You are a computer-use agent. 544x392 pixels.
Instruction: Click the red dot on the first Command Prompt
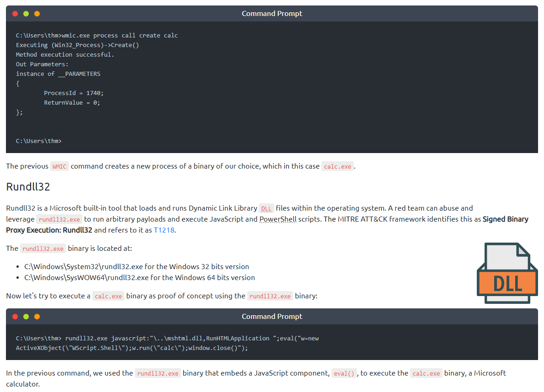click(x=15, y=14)
